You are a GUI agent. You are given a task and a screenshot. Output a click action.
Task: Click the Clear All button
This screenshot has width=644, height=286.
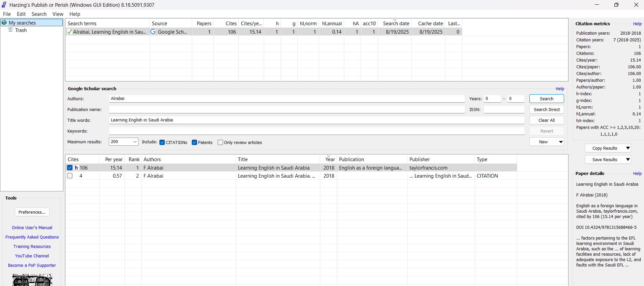pos(547,120)
